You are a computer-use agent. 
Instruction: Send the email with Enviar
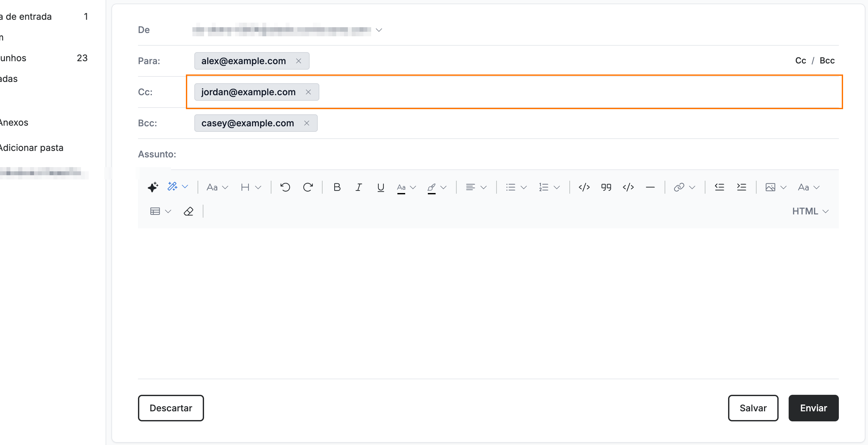click(813, 408)
